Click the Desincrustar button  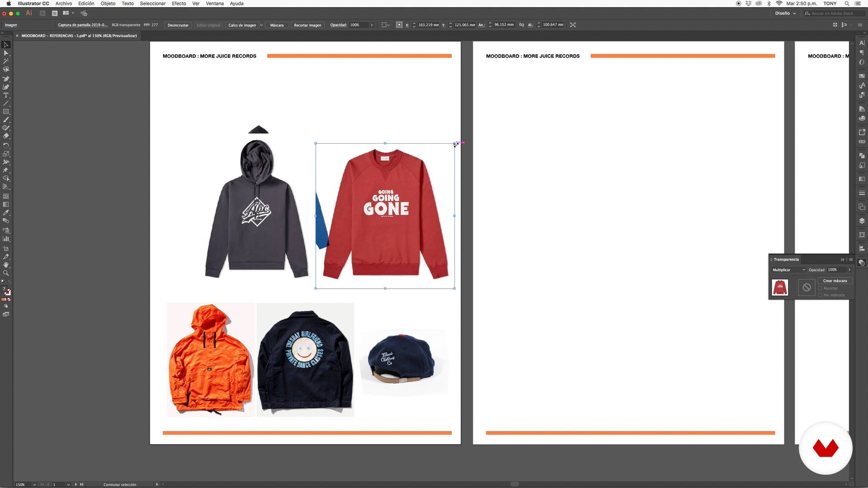coord(178,25)
